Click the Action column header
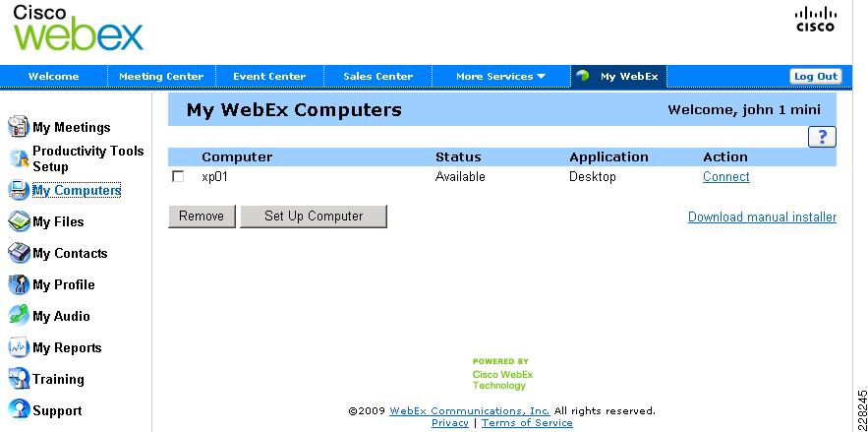Viewport: 868px width, 432px height. coord(725,157)
